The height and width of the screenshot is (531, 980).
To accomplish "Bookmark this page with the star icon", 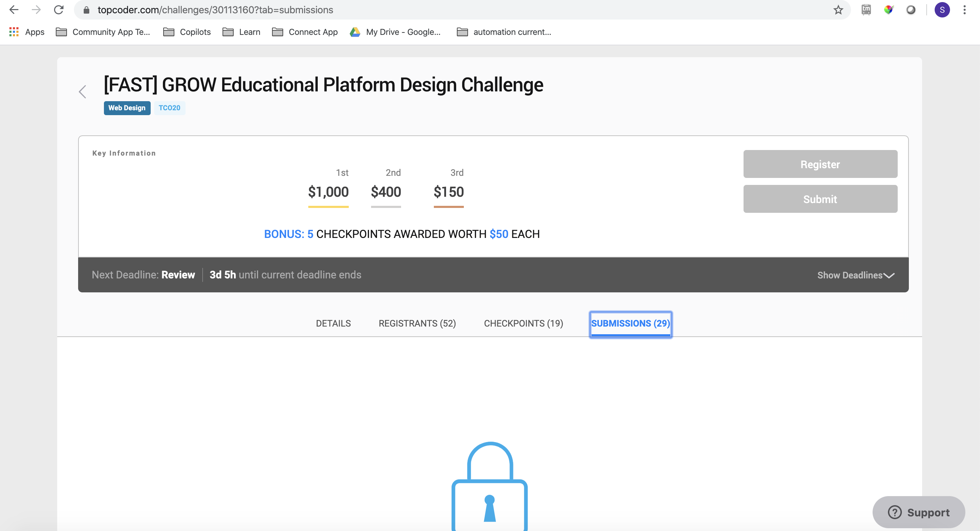I will 838,10.
